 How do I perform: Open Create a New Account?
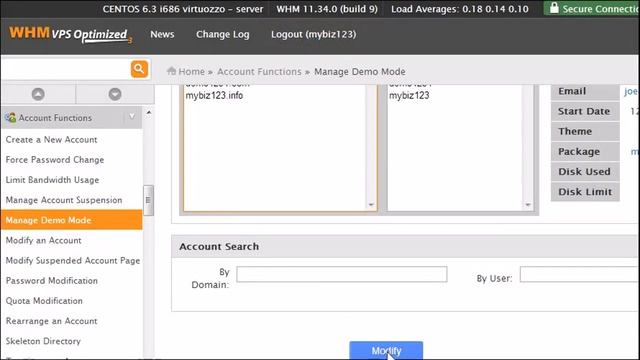pyautogui.click(x=51, y=140)
